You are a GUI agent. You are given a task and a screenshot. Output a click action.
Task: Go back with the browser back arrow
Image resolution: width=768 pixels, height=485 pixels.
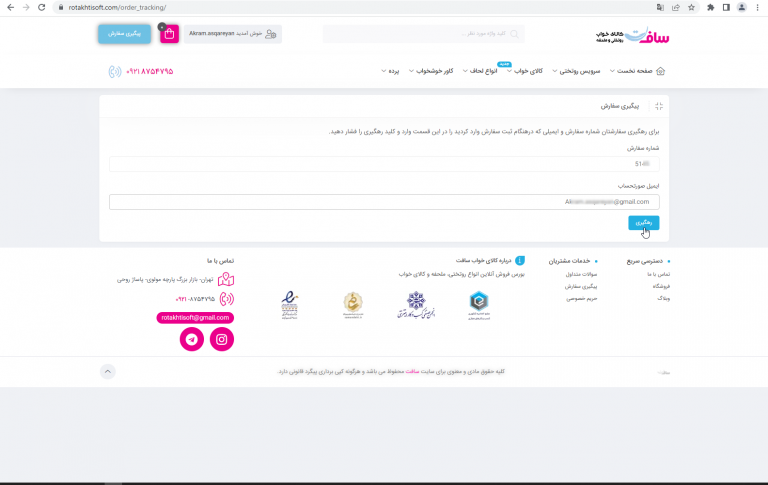point(10,7)
